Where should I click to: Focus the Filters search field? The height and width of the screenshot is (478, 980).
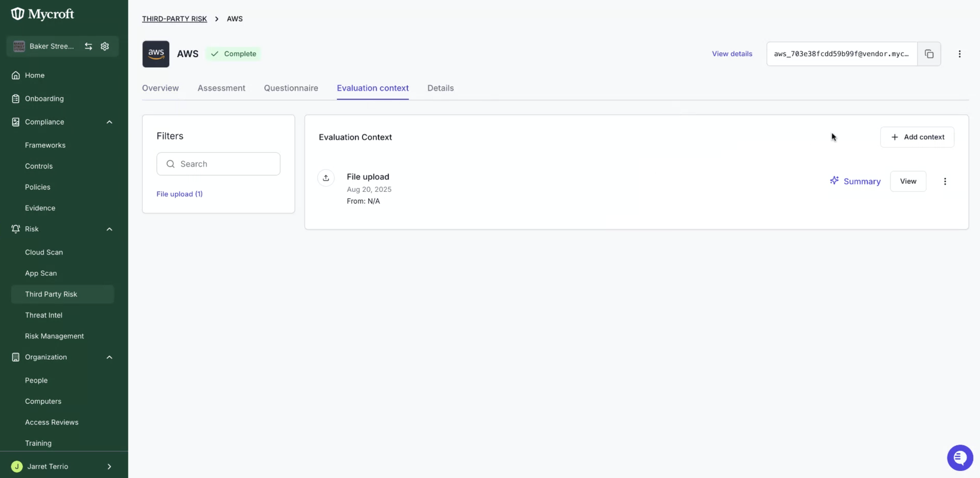click(218, 164)
